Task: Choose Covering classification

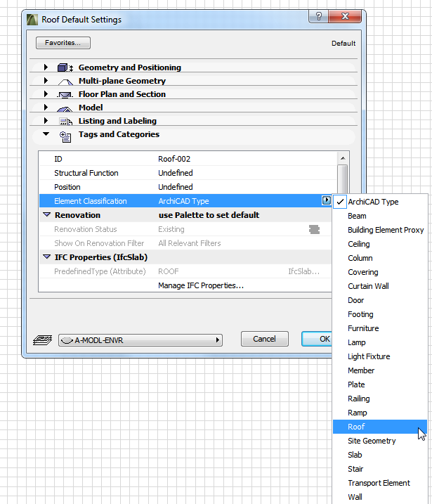Action: coord(380,272)
